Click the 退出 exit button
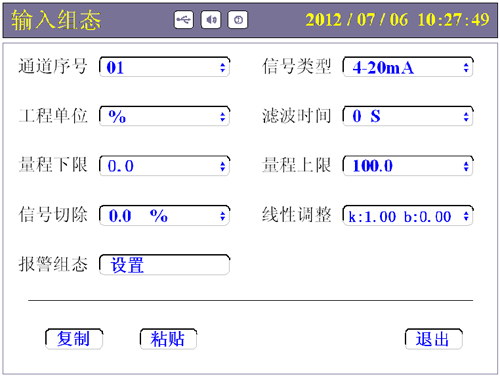The height and width of the screenshot is (377, 500). [x=434, y=339]
